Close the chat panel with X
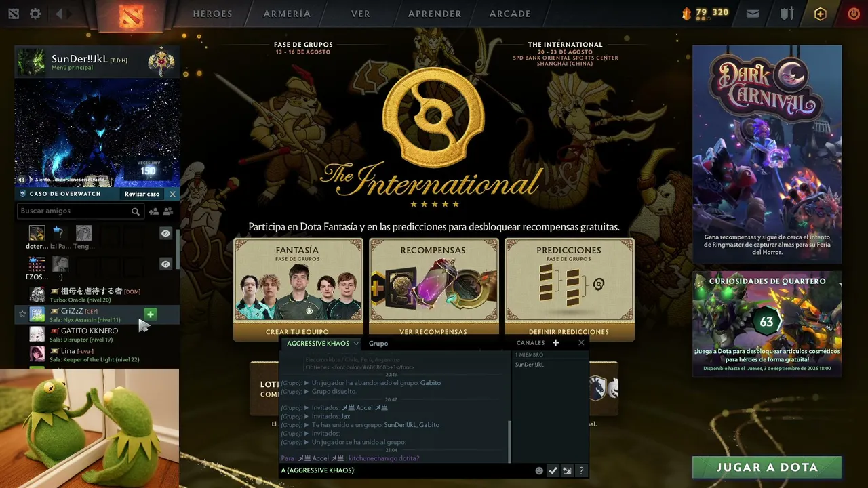The height and width of the screenshot is (488, 868). click(581, 343)
